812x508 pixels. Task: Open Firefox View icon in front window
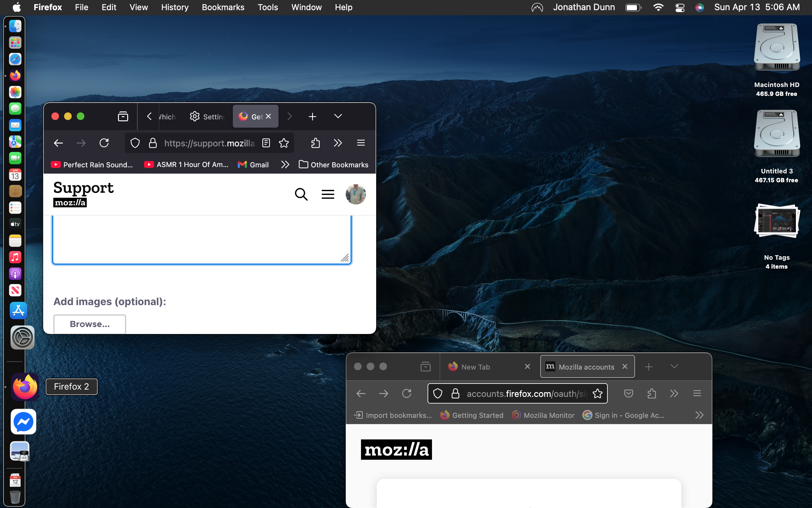[123, 116]
